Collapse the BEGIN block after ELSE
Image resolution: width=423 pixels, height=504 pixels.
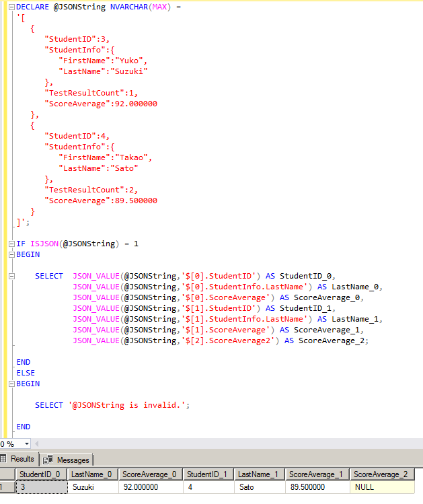pos(12,384)
